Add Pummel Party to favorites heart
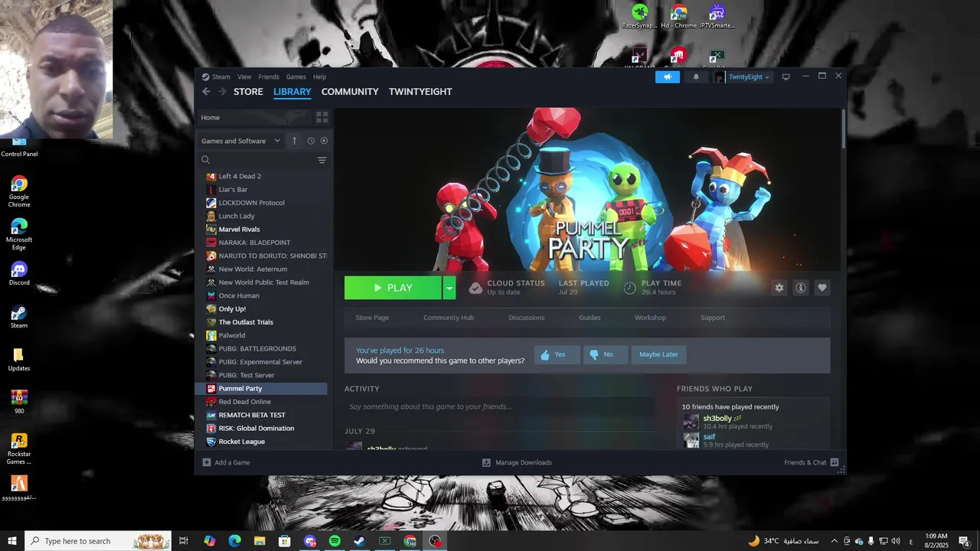Viewport: 980px width, 551px height. pyautogui.click(x=822, y=288)
